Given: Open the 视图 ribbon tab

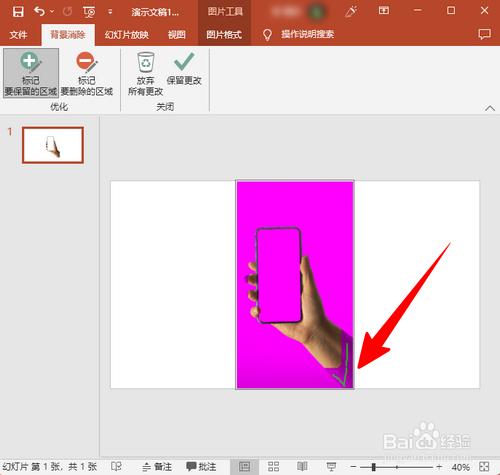Looking at the screenshot, I should click(x=177, y=34).
